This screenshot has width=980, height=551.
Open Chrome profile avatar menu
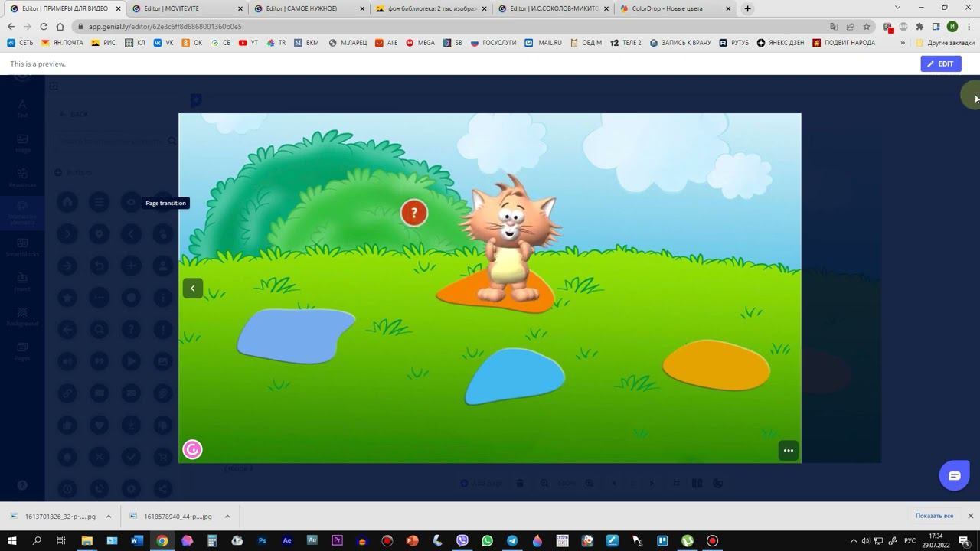pyautogui.click(x=952, y=26)
